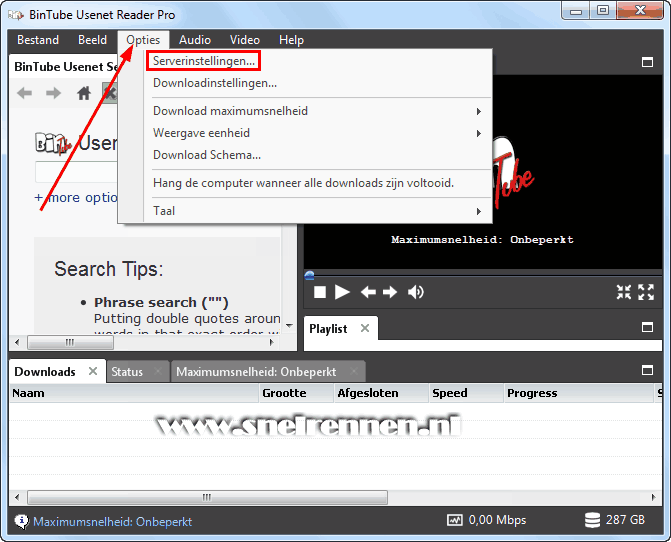The image size is (671, 542).
Task: Go forward in the browser pane
Action: [x=53, y=93]
